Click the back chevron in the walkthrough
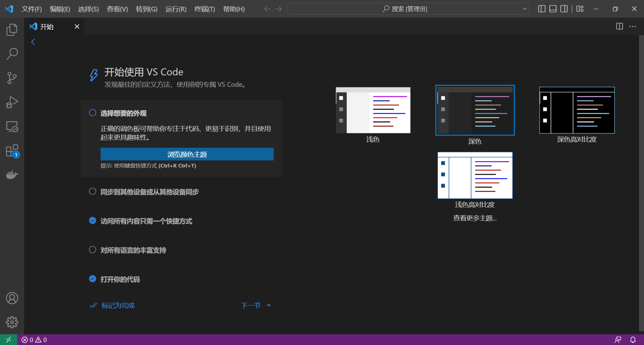This screenshot has height=345, width=644. point(33,42)
